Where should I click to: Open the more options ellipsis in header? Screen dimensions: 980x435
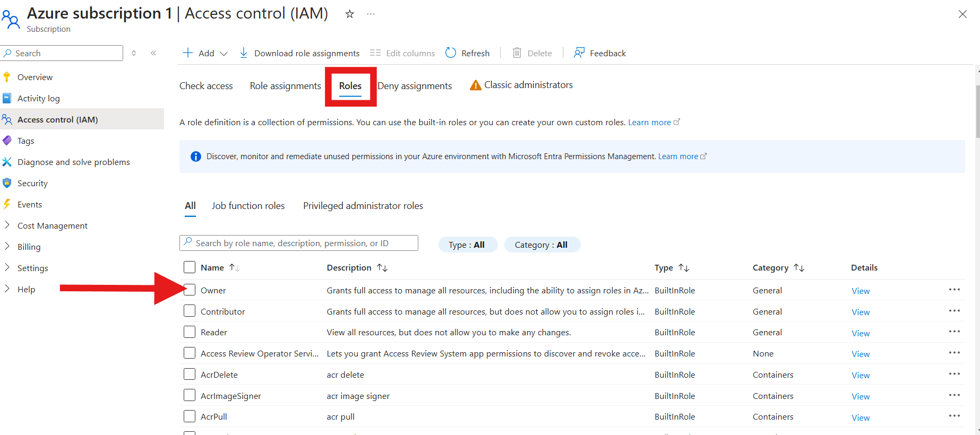click(371, 14)
